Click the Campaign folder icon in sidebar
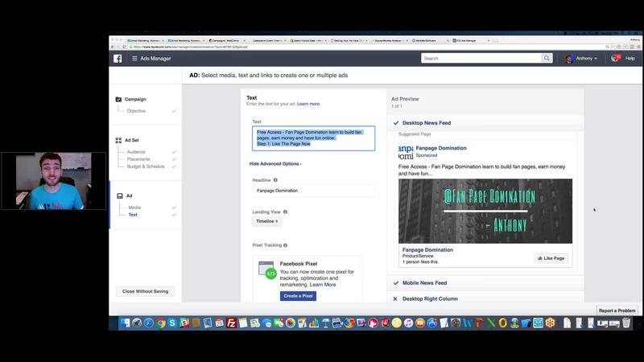This screenshot has height=362, width=644. (118, 99)
